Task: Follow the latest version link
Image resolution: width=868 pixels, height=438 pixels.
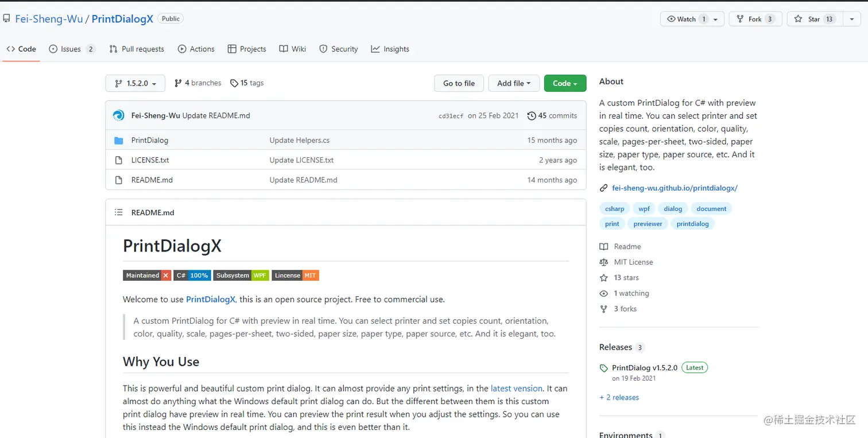Action: [517, 389]
